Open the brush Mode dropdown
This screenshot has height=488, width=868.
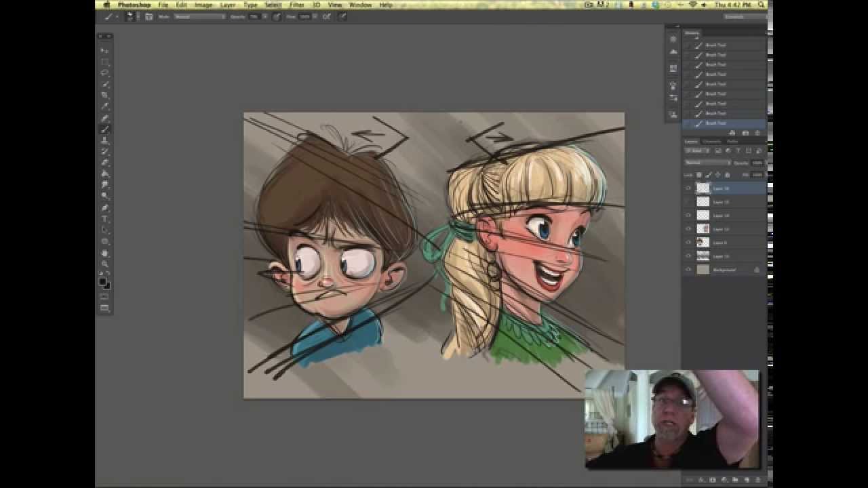tap(200, 16)
